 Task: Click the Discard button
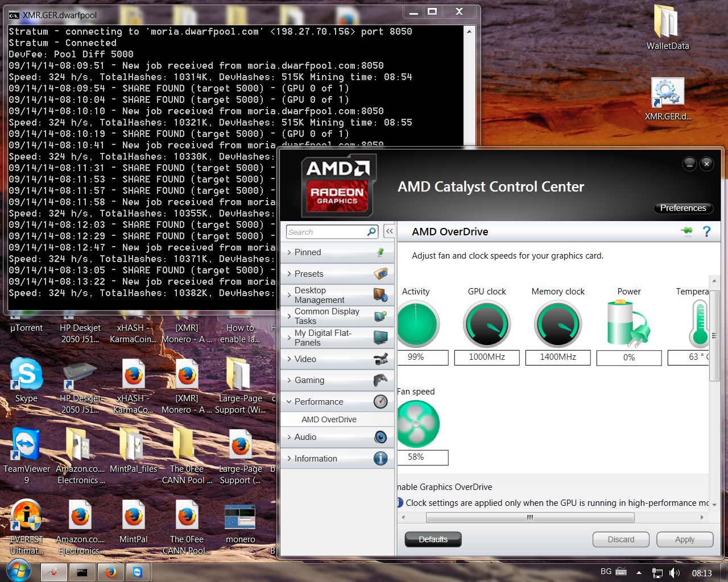[621, 539]
